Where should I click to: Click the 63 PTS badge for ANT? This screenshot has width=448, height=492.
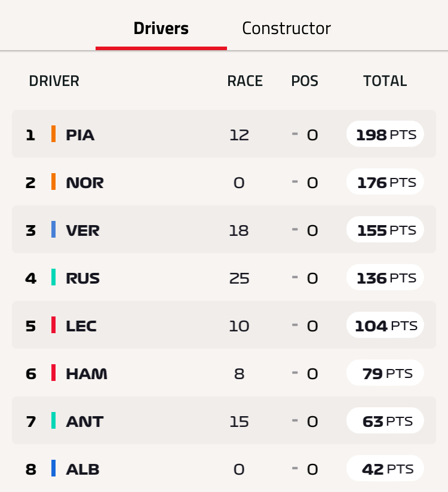coord(385,420)
